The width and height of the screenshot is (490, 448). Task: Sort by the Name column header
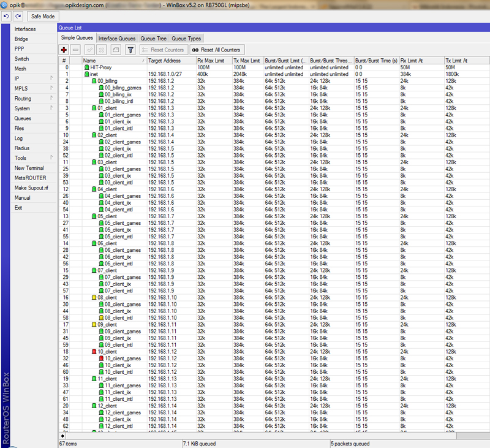point(114,61)
